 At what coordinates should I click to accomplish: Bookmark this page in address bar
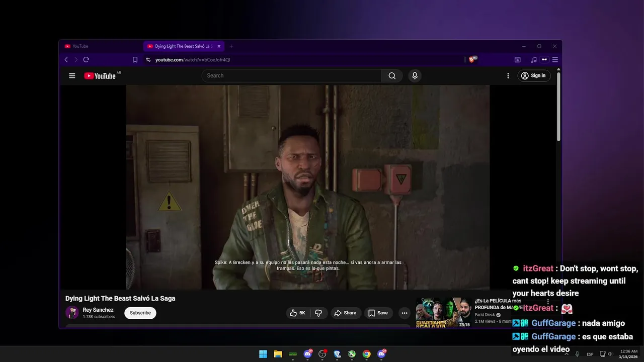coord(135,60)
